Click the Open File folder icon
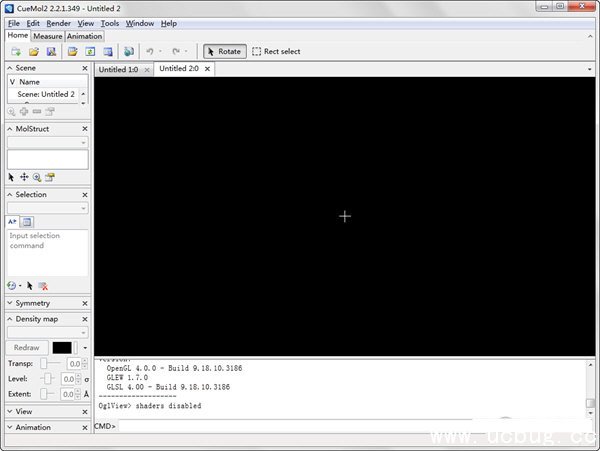Image resolution: width=600 pixels, height=451 pixels. coord(33,51)
